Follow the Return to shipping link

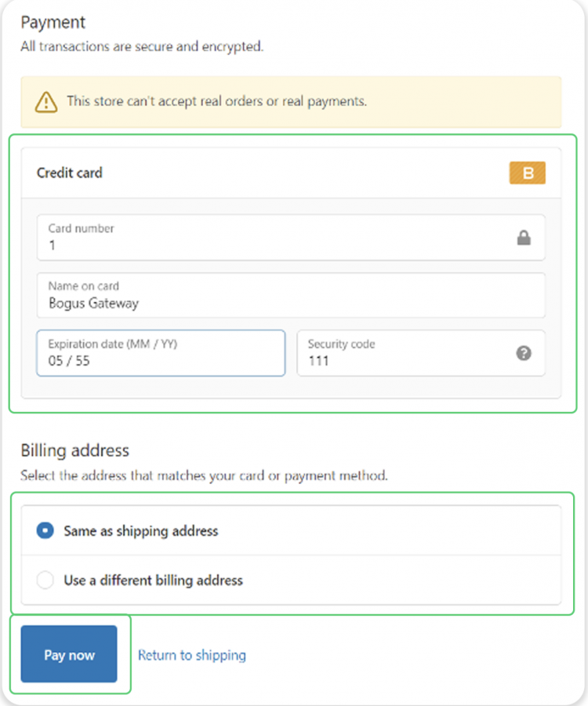pos(191,655)
